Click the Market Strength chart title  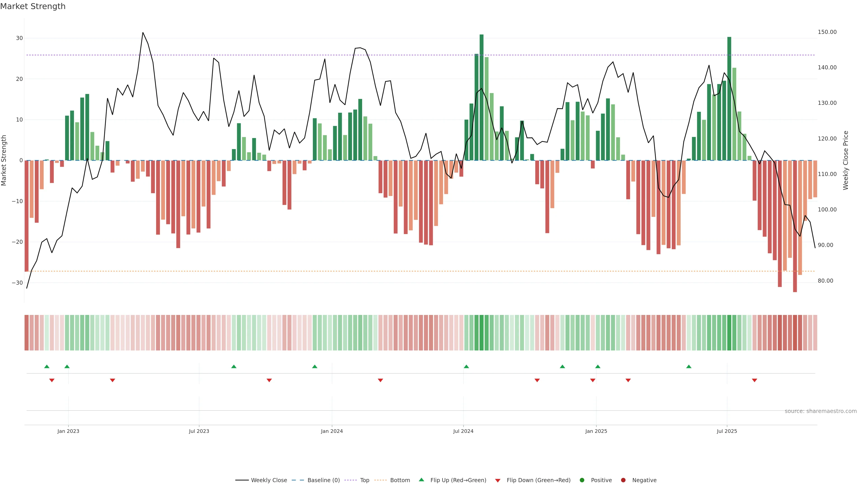[x=33, y=6]
